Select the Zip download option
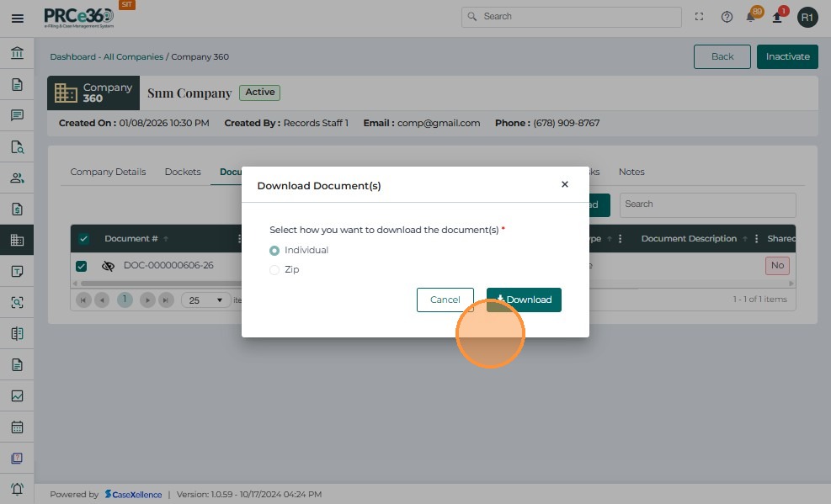The width and height of the screenshot is (831, 504). (x=274, y=270)
